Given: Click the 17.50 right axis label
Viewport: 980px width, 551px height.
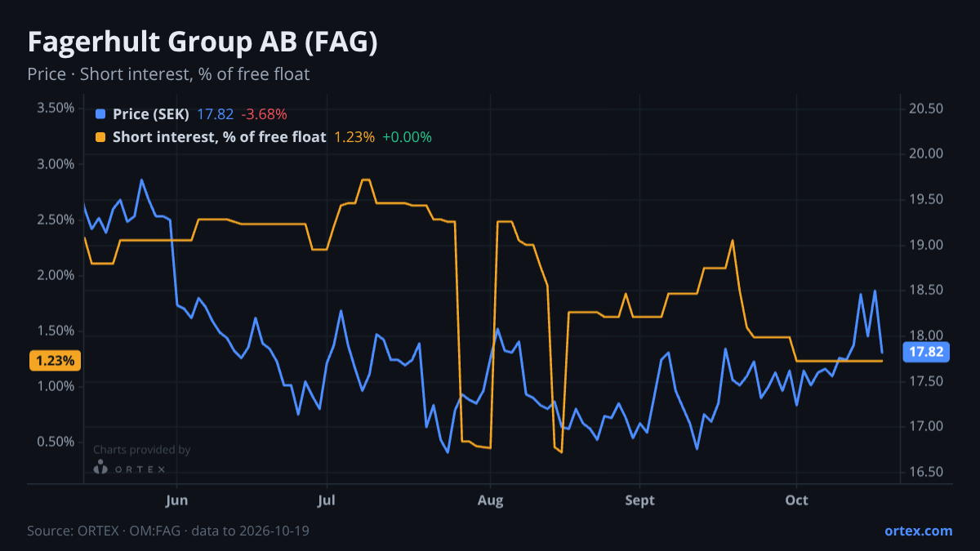Looking at the screenshot, I should click(x=927, y=381).
